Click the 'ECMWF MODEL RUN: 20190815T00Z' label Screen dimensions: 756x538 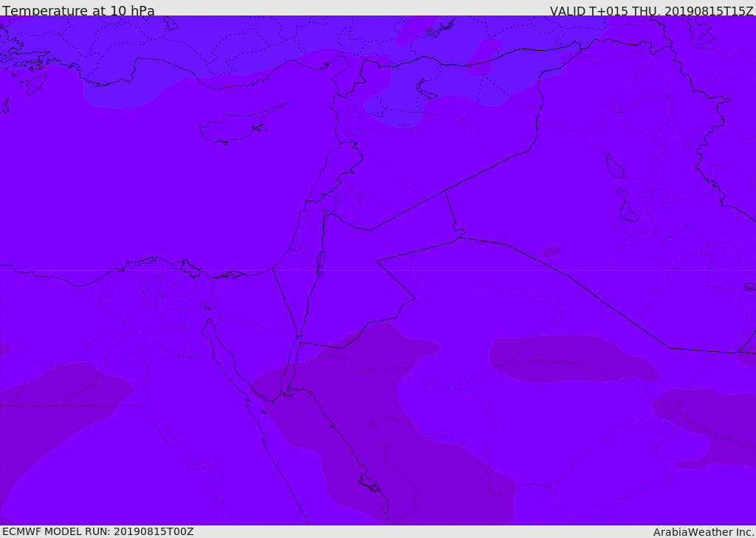point(98,531)
